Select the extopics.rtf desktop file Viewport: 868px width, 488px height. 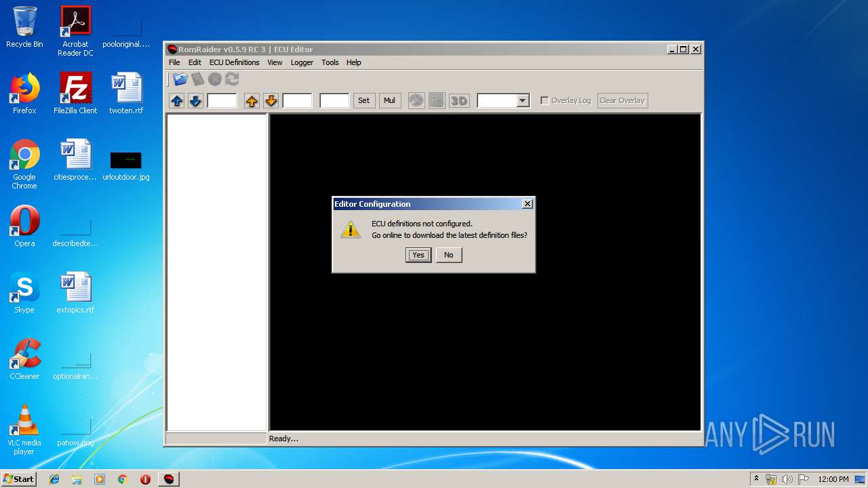[75, 293]
